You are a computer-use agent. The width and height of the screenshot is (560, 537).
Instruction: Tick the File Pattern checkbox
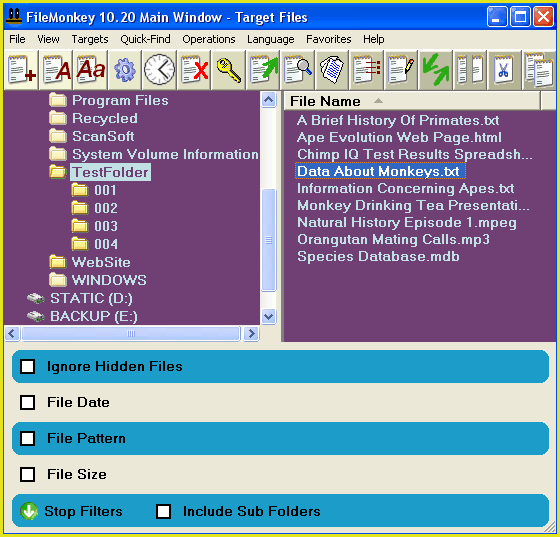(x=28, y=438)
